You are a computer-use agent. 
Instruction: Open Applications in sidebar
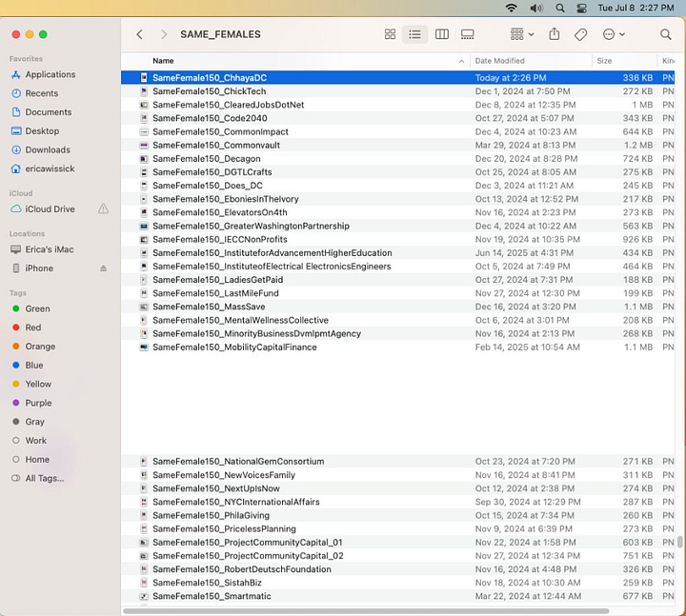50,74
